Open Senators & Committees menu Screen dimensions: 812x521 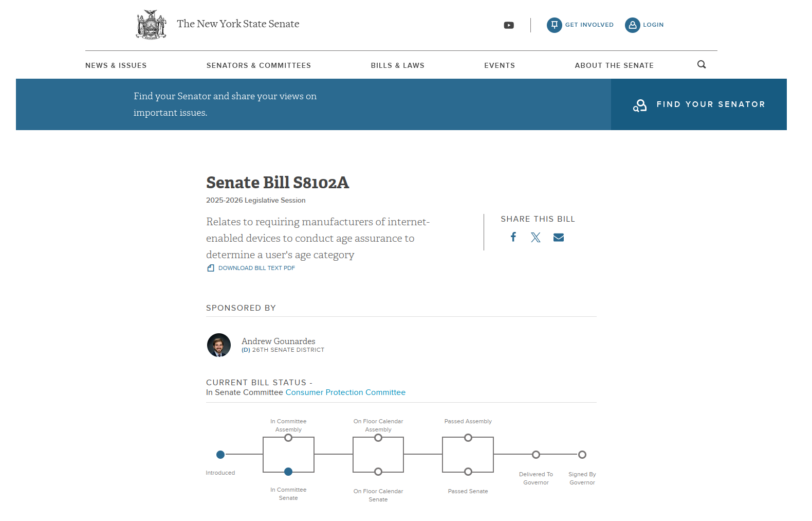(x=259, y=65)
